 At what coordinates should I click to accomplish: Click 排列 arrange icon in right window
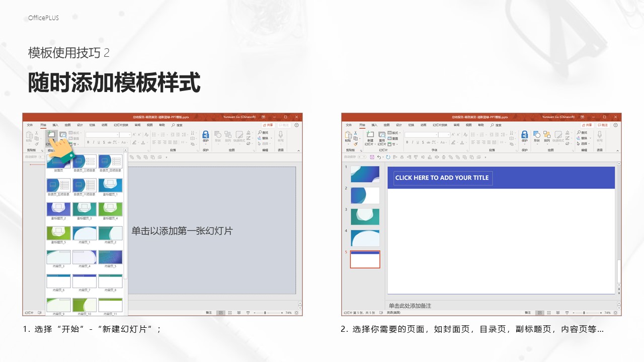pyautogui.click(x=547, y=134)
